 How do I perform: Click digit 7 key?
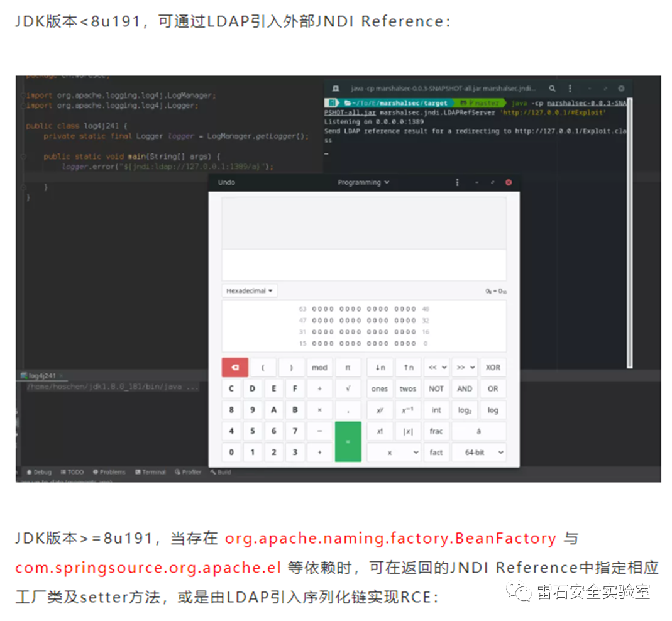pos(295,431)
